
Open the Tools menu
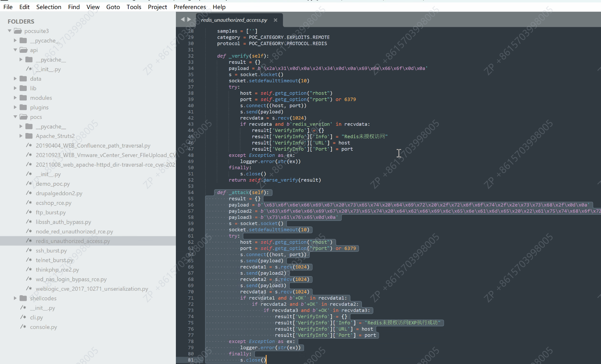click(x=134, y=7)
